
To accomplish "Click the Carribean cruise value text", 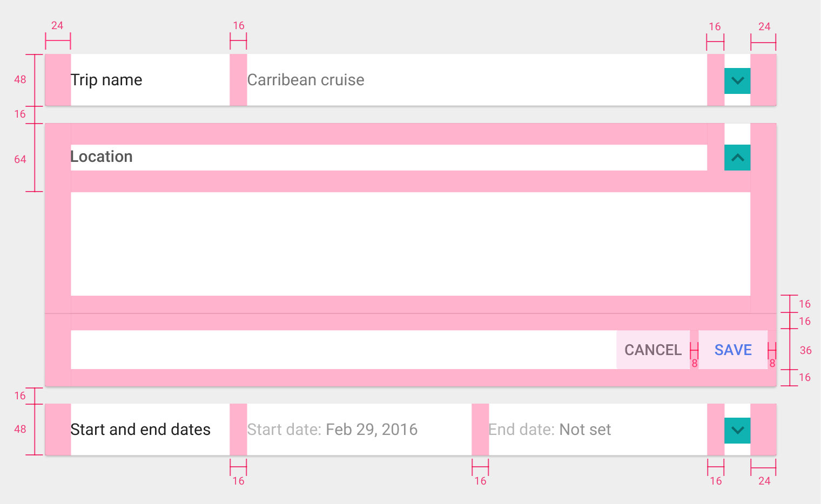I will 306,80.
